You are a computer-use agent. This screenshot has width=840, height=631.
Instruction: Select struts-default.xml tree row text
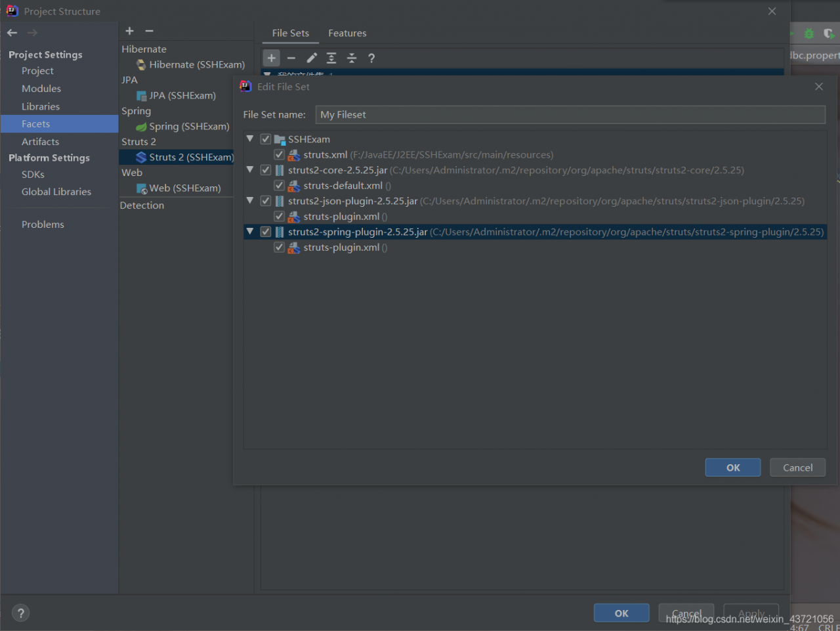[343, 186]
